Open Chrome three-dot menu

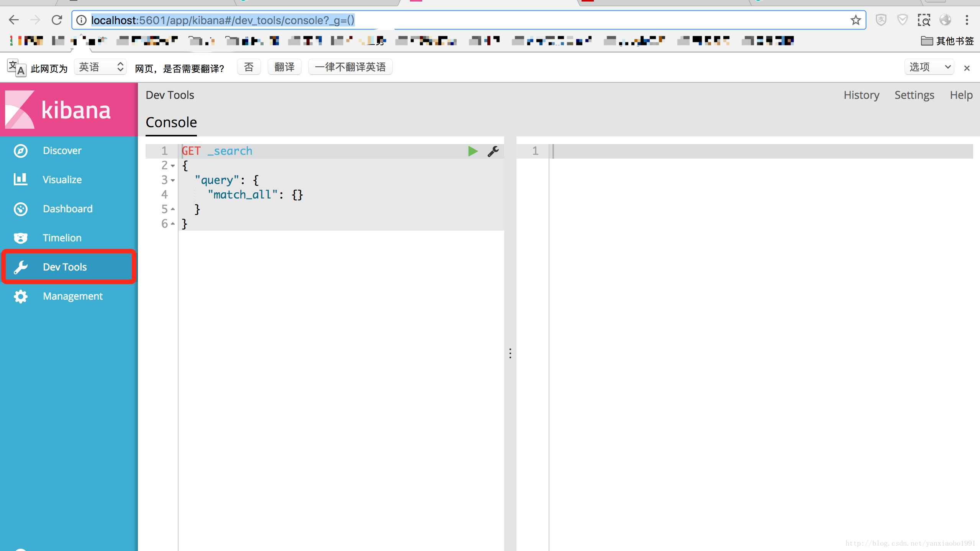[x=967, y=20]
